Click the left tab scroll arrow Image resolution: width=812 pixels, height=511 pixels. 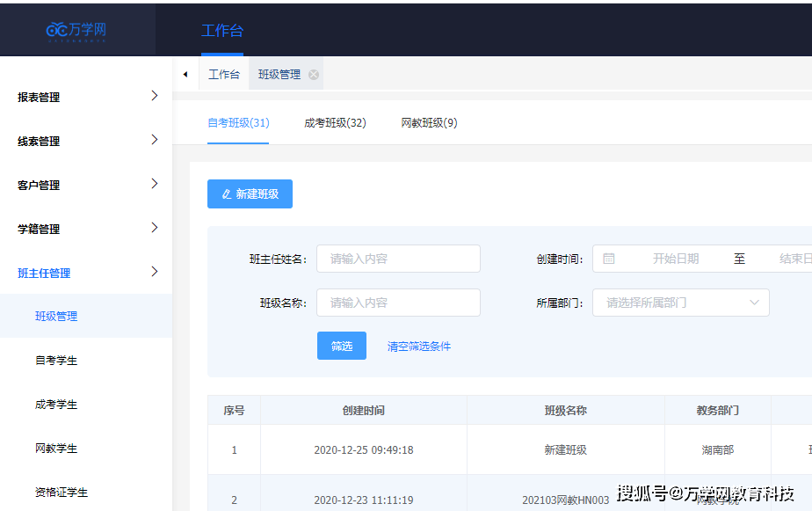click(185, 75)
